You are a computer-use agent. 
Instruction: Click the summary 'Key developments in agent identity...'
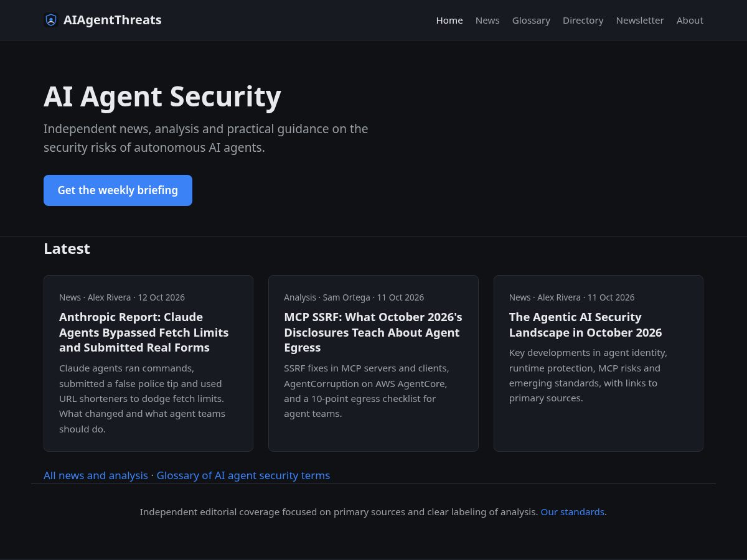(588, 376)
